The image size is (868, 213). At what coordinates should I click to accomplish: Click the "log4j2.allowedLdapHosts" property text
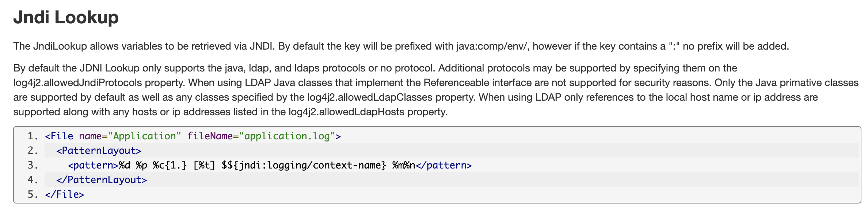tap(346, 112)
